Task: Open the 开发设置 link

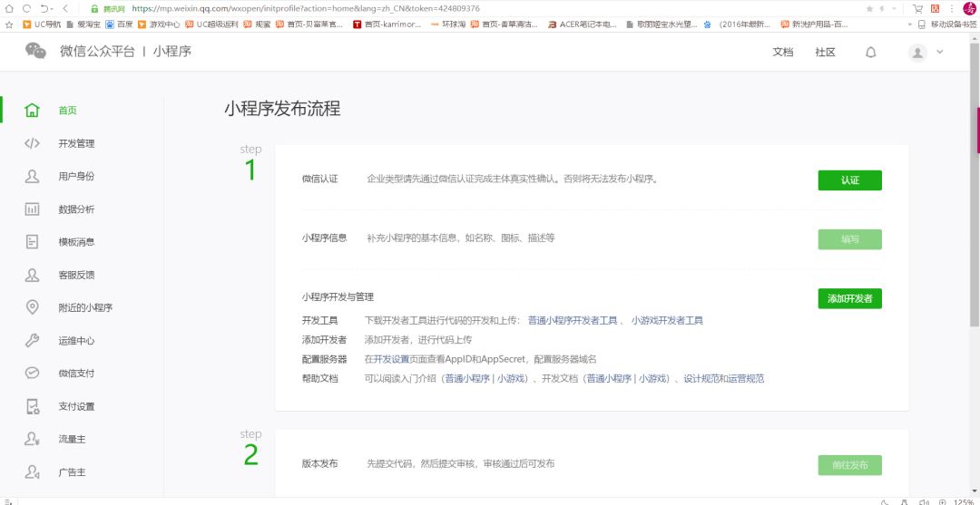Action: (x=392, y=359)
